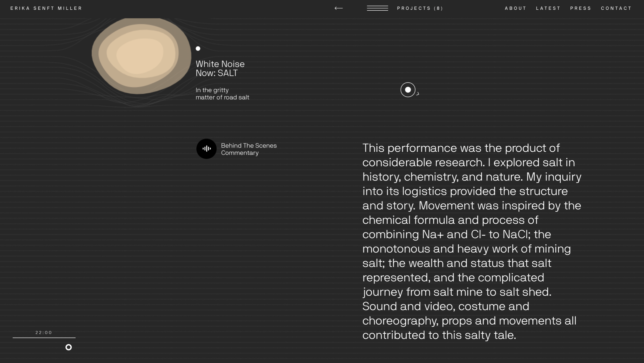Navigate to the Contact page
644x363 pixels.
click(616, 8)
